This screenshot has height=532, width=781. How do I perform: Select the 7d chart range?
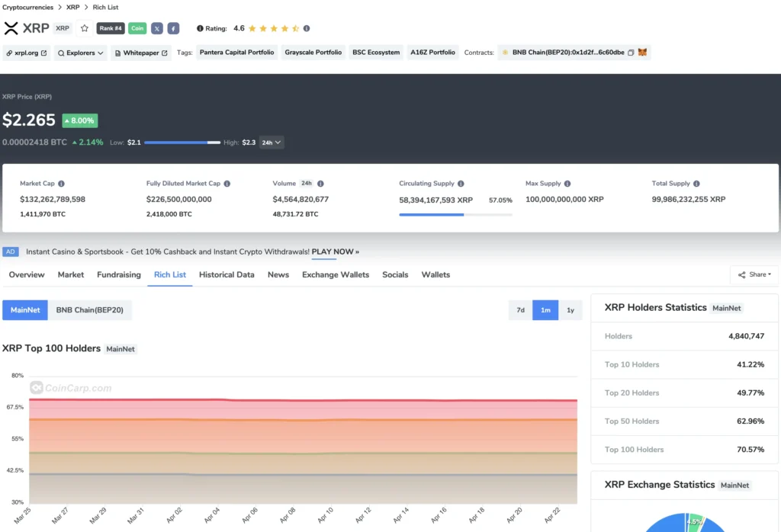point(520,310)
